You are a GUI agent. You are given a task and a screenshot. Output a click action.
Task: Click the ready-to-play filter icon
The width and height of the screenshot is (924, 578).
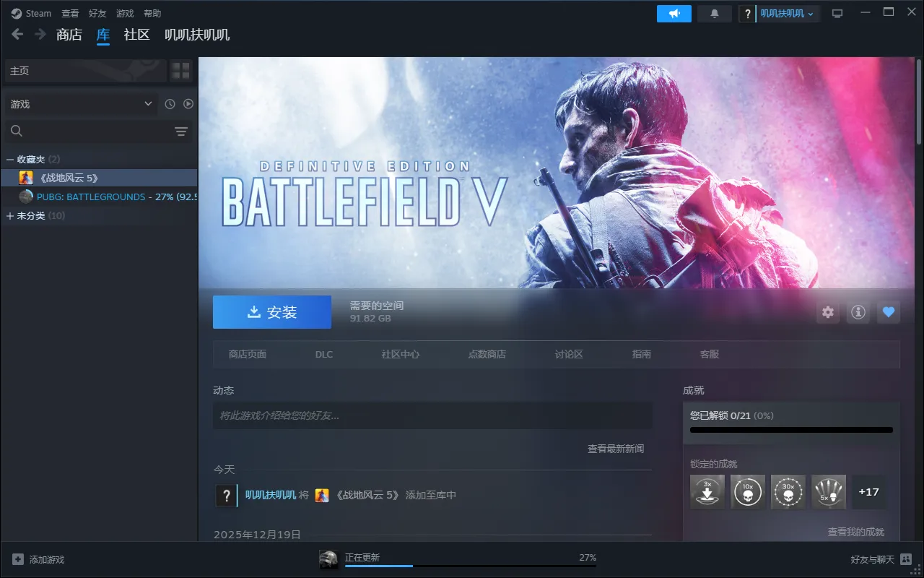(188, 104)
